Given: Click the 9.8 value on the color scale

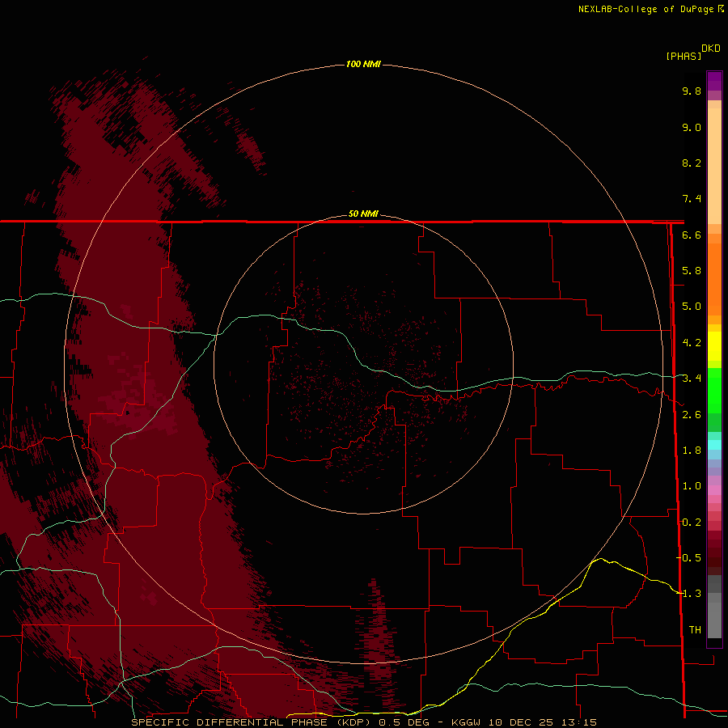Looking at the screenshot, I should (x=692, y=91).
